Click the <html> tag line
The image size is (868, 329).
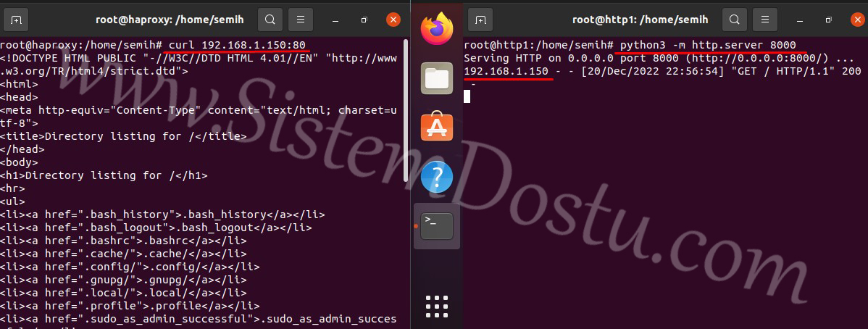[x=20, y=84]
